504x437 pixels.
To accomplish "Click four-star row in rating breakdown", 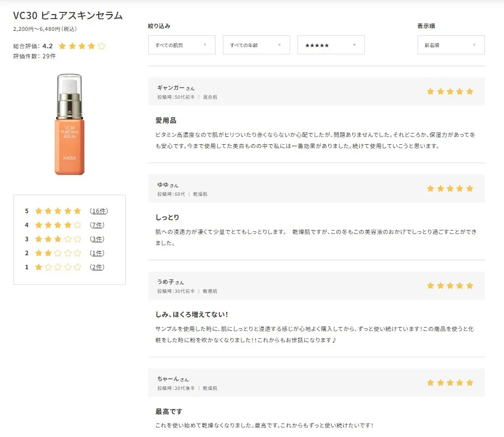I will [58, 225].
